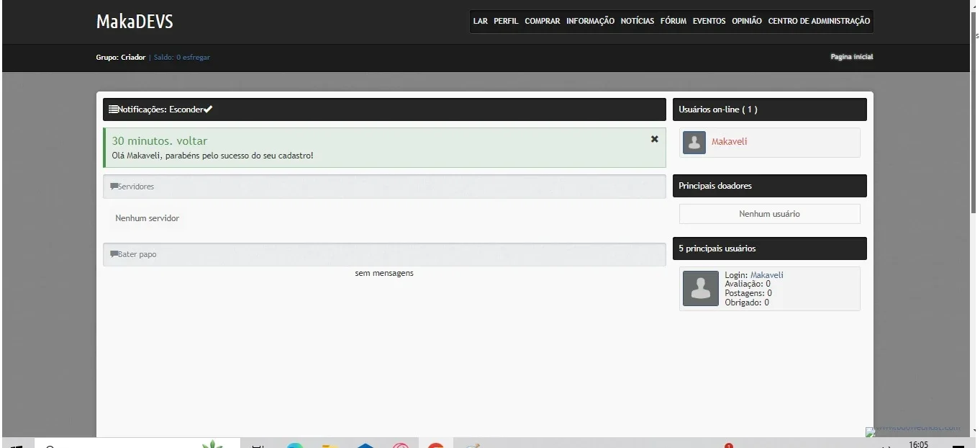This screenshot has height=448, width=980.
Task: Open the INFORMAÇÃO menu item
Action: click(x=590, y=21)
